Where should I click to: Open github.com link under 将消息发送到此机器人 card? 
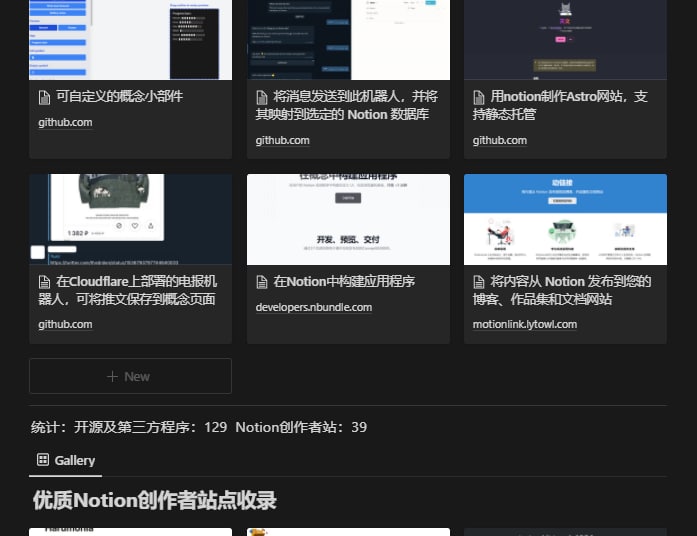(282, 140)
